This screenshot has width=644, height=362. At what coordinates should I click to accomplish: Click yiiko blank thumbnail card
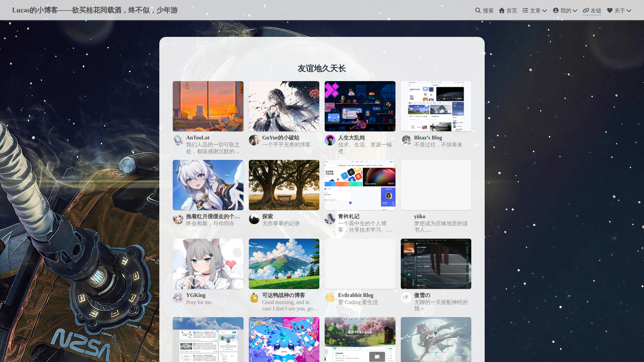pyautogui.click(x=436, y=185)
